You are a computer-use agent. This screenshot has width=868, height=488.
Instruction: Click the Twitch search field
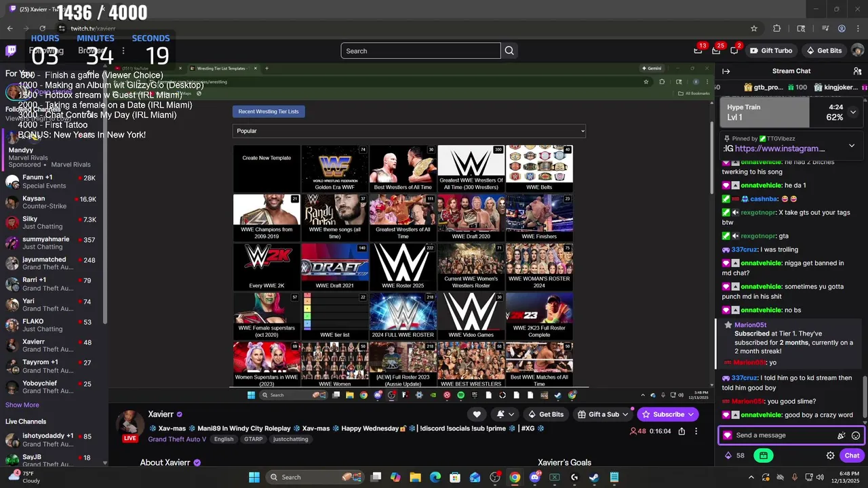(x=420, y=51)
